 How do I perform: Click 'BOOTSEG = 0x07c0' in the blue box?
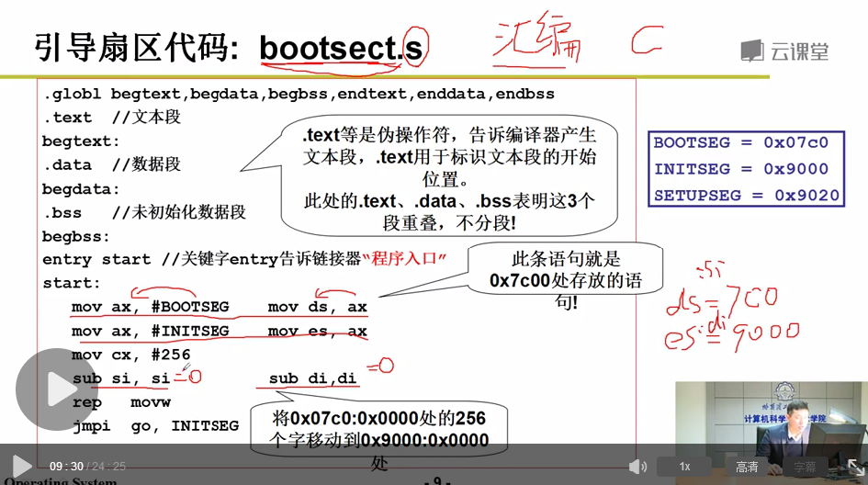point(740,142)
